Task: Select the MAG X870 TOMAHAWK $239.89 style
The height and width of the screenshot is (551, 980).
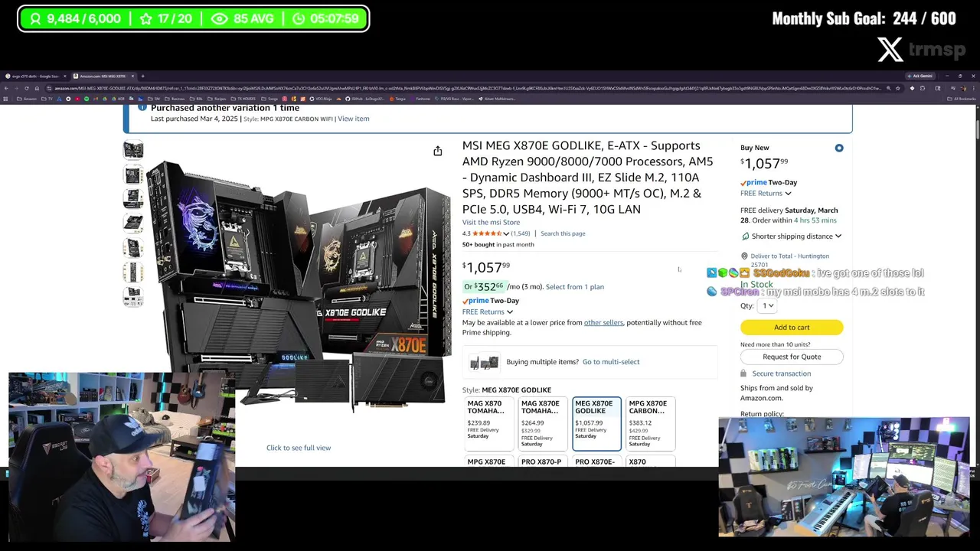Action: point(489,423)
